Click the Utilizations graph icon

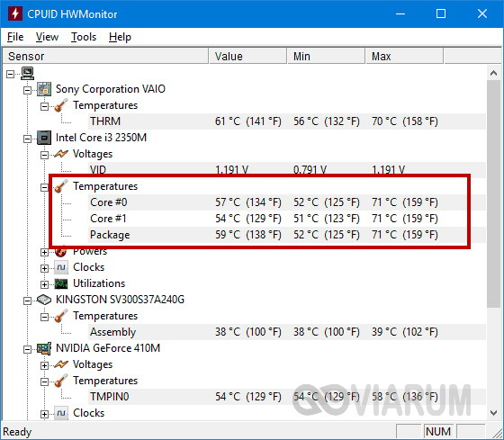[x=61, y=283]
